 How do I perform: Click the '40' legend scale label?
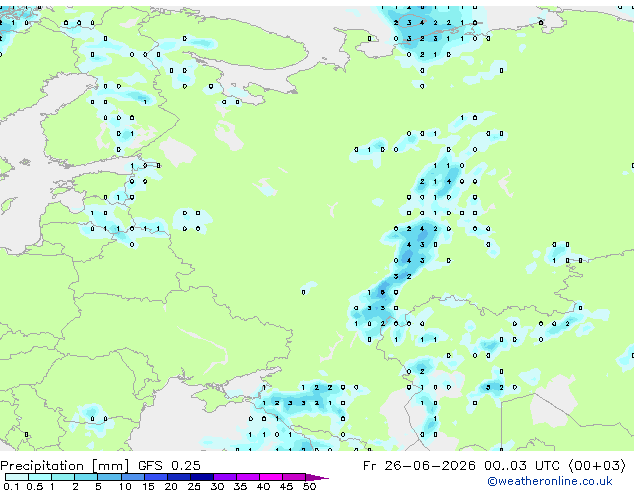click(263, 486)
